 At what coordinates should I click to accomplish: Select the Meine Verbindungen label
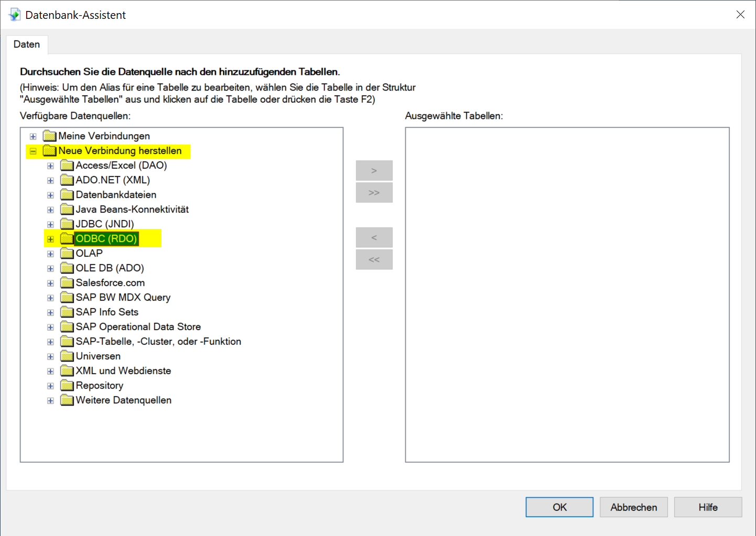104,136
